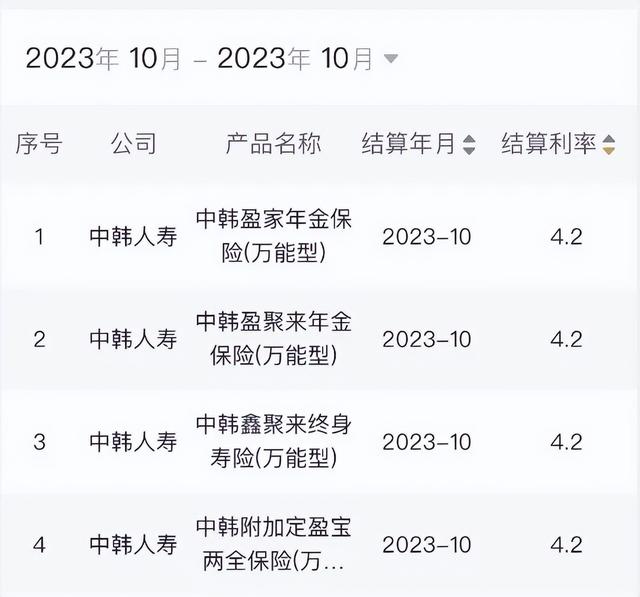Viewport: 640px width, 597px height.
Task: Sort by 结算利率 sort arrows
Action: pos(608,145)
